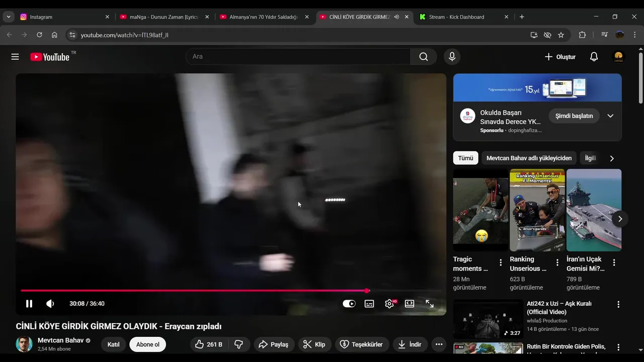The width and height of the screenshot is (644, 362).
Task: Focus the Ara search field
Action: pos(298,57)
